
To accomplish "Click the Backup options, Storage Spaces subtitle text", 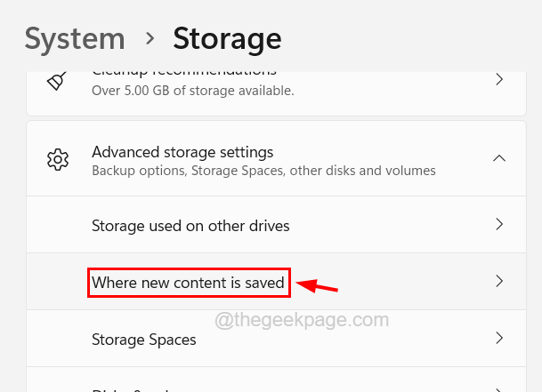I will [263, 170].
